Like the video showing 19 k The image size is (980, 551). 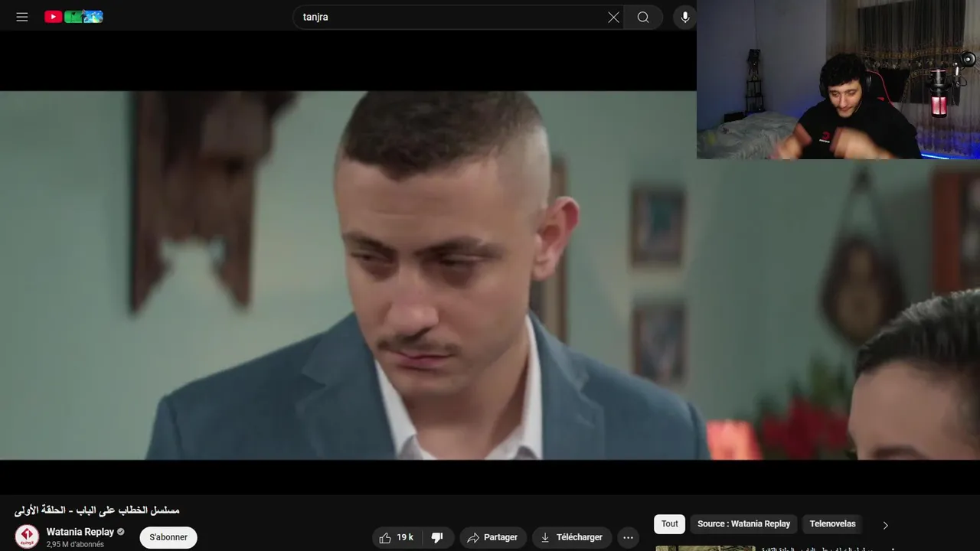(x=397, y=537)
